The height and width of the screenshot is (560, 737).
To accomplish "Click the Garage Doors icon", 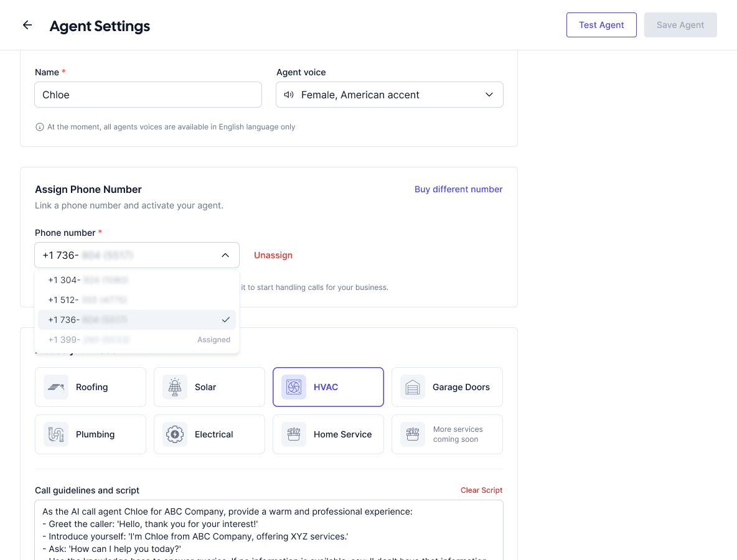I will [413, 387].
